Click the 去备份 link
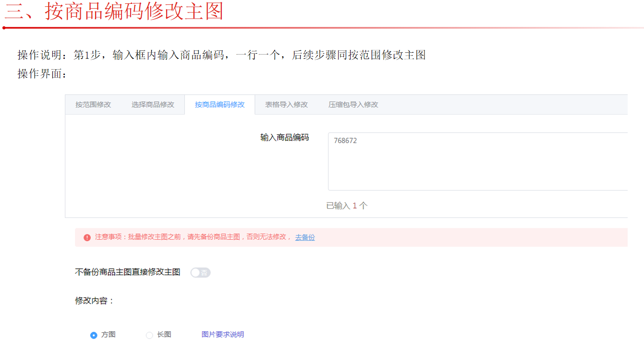Viewport: 644px width, 351px height. [305, 237]
